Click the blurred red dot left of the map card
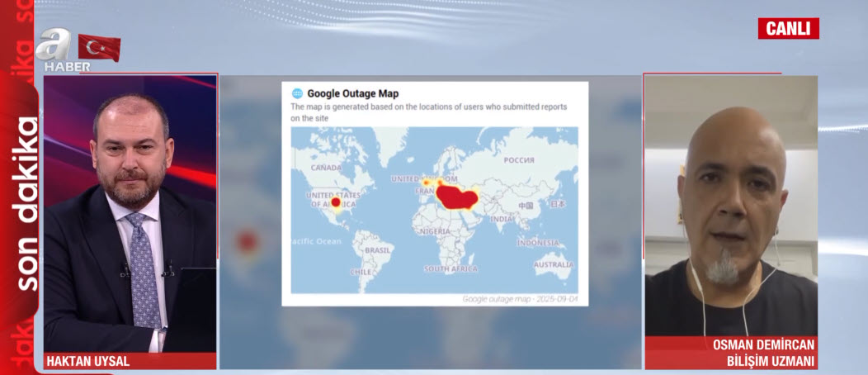The height and width of the screenshot is (375, 868). [x=246, y=242]
